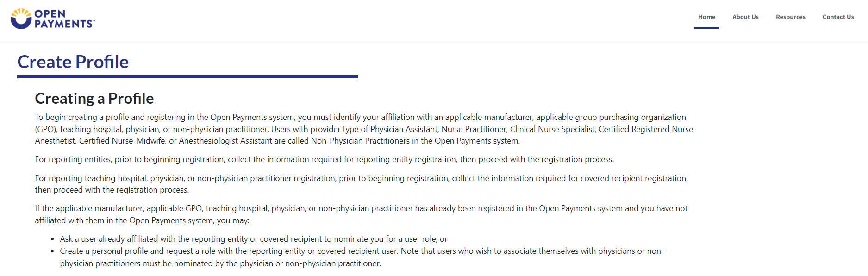Go to the Home tab
Viewport: 868px width, 276px height.
(706, 17)
